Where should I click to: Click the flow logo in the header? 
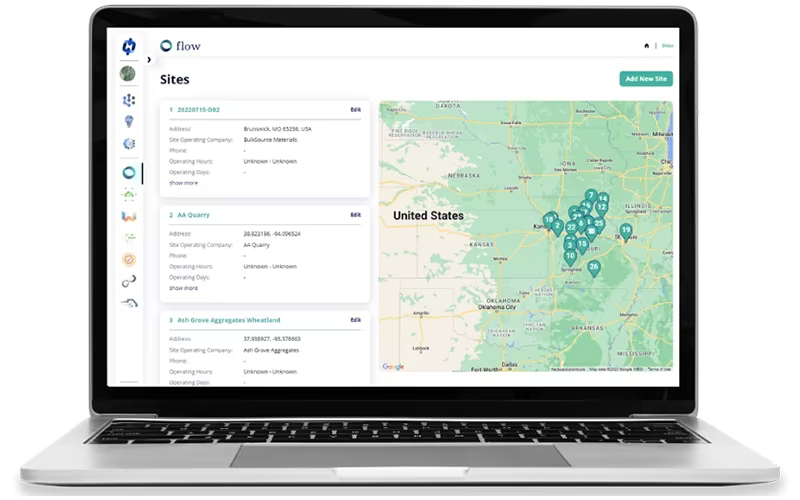coord(181,46)
